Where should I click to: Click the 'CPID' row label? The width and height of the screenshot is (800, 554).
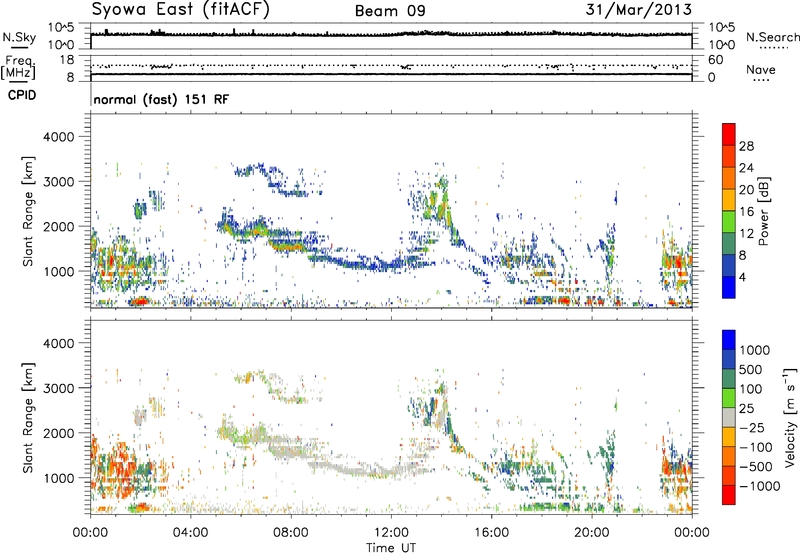pyautogui.click(x=22, y=95)
